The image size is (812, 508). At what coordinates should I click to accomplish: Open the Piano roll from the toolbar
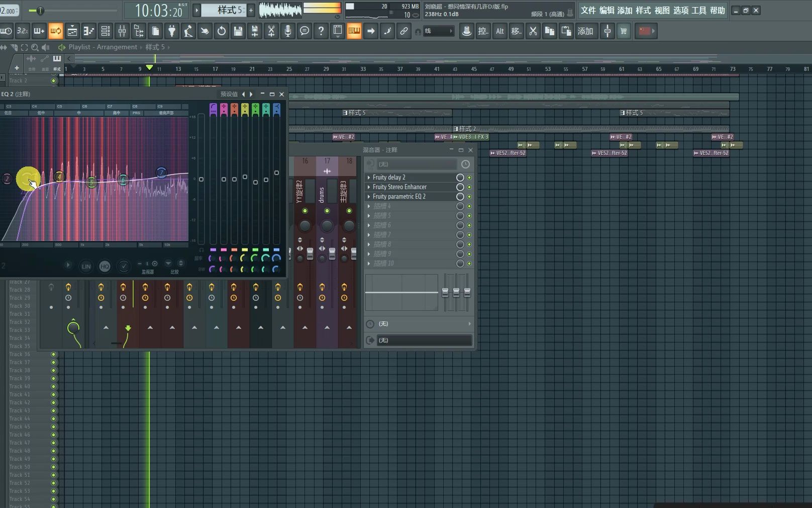click(x=89, y=31)
